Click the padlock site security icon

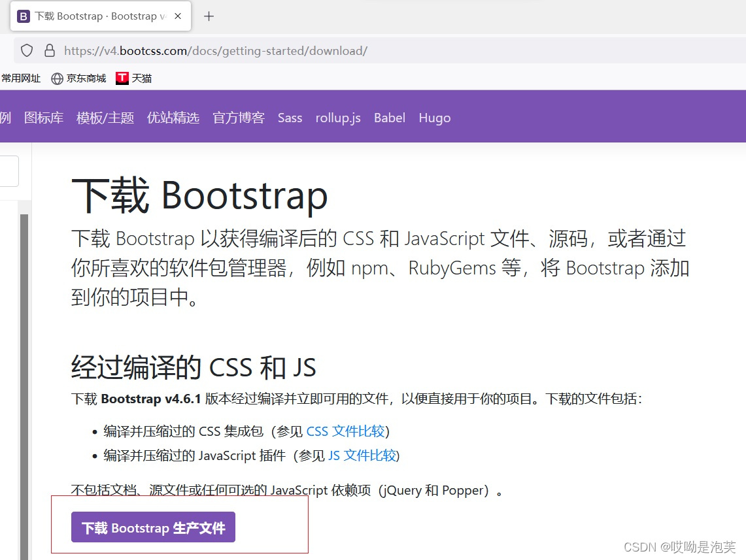click(x=50, y=50)
